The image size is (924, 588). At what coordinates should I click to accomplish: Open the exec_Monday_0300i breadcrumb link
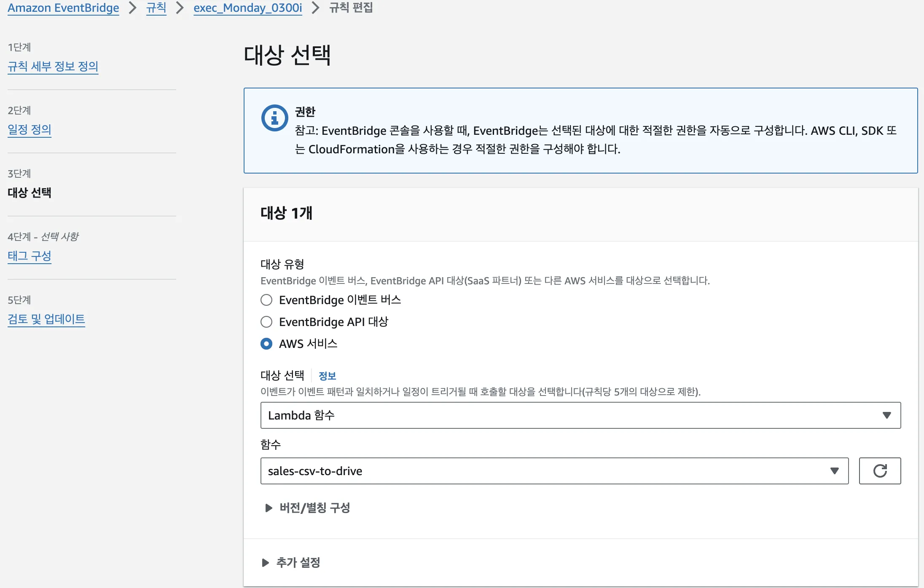[247, 8]
